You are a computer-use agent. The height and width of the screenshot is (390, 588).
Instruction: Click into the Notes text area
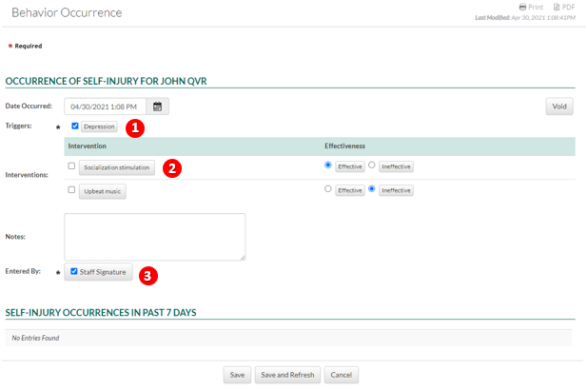point(155,236)
